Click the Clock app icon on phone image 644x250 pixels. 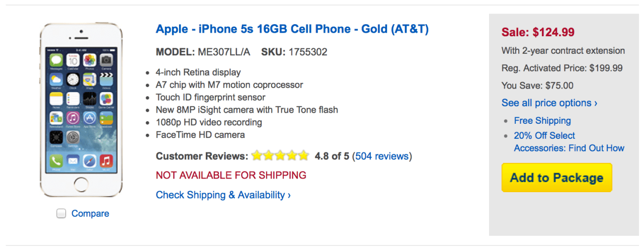(x=73, y=79)
